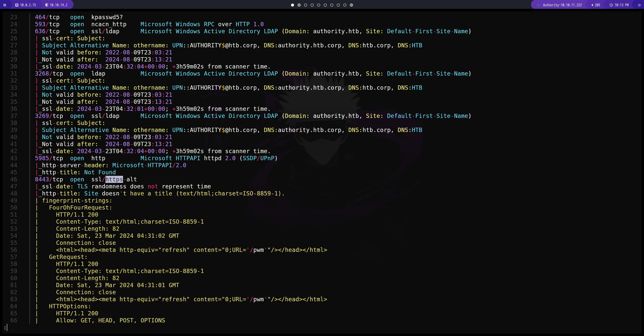This screenshot has height=336, width=644.
Task: Open the application launcher grid icon
Action: (x=5, y=5)
